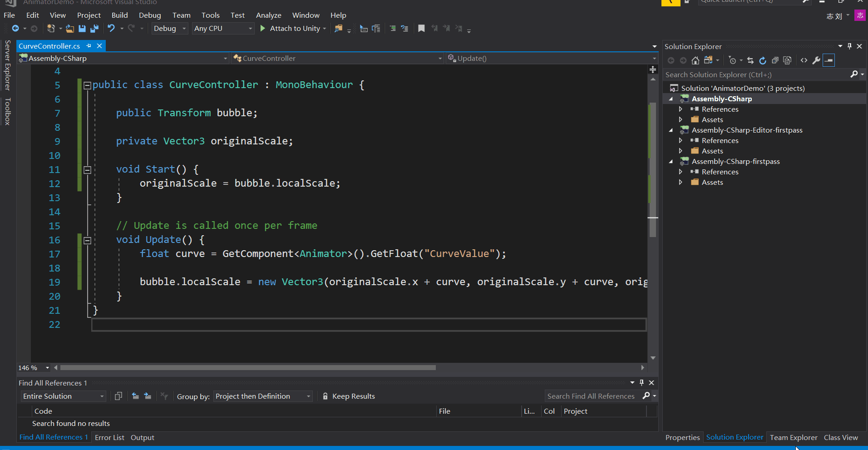Click the Find in Files toolbar icon
868x450 pixels.
click(338, 29)
